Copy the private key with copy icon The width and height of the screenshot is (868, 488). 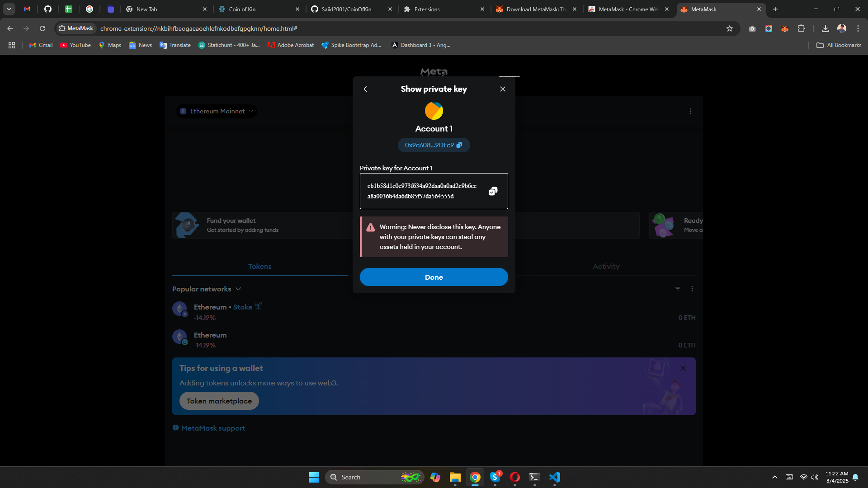click(x=493, y=191)
